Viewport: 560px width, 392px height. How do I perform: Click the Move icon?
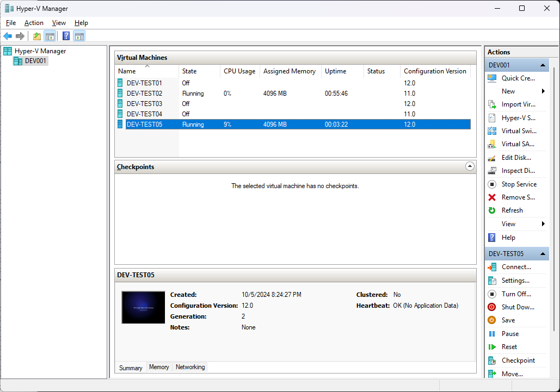pos(492,374)
